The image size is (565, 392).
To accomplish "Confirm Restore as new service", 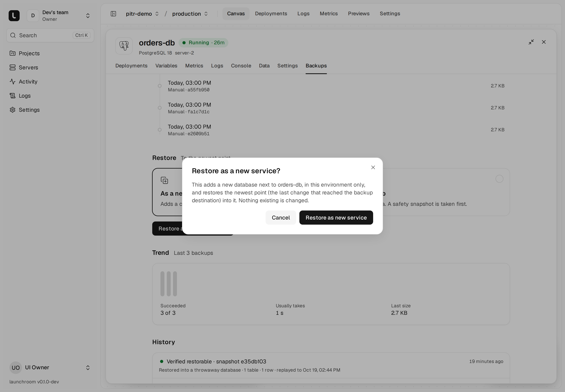I will pos(336,218).
